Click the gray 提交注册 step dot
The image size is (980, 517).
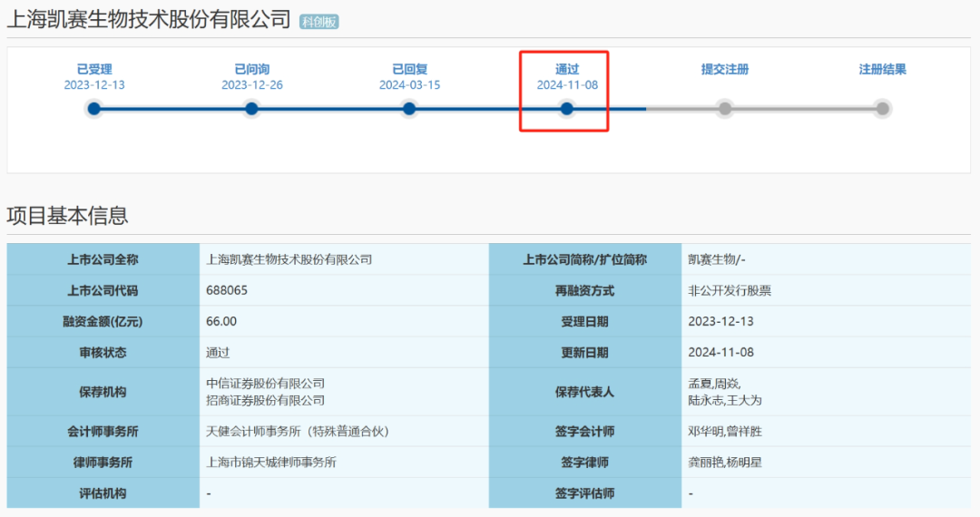(x=724, y=109)
